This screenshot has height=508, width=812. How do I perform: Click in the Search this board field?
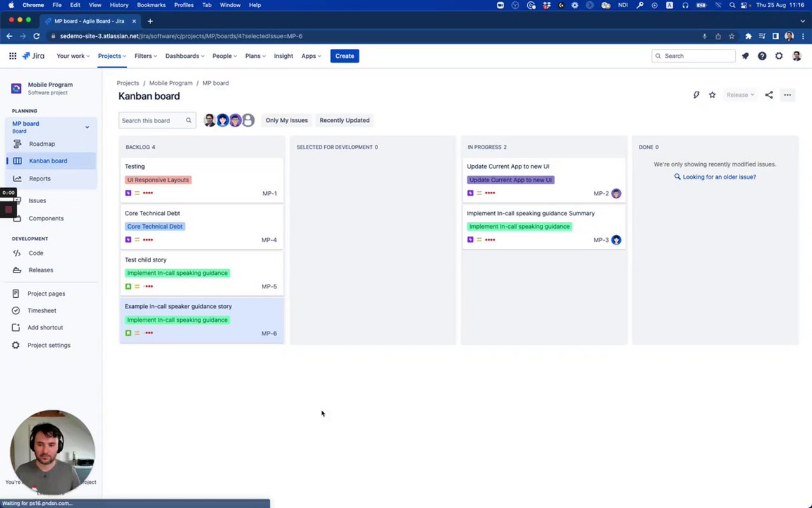[157, 120]
